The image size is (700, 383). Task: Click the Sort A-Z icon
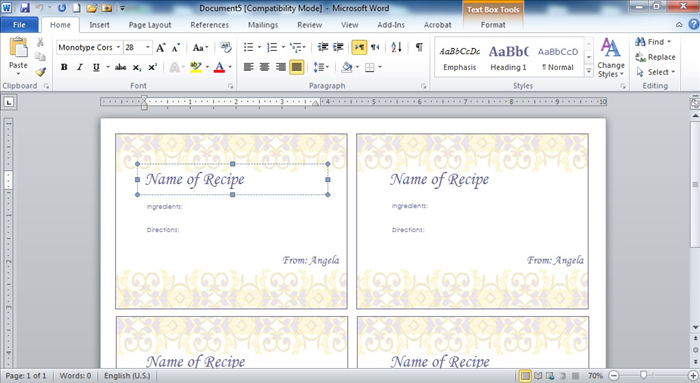coord(396,47)
